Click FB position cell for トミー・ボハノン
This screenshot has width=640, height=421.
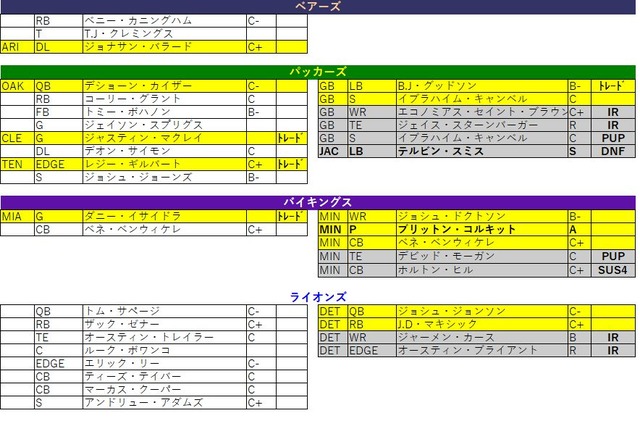point(58,112)
